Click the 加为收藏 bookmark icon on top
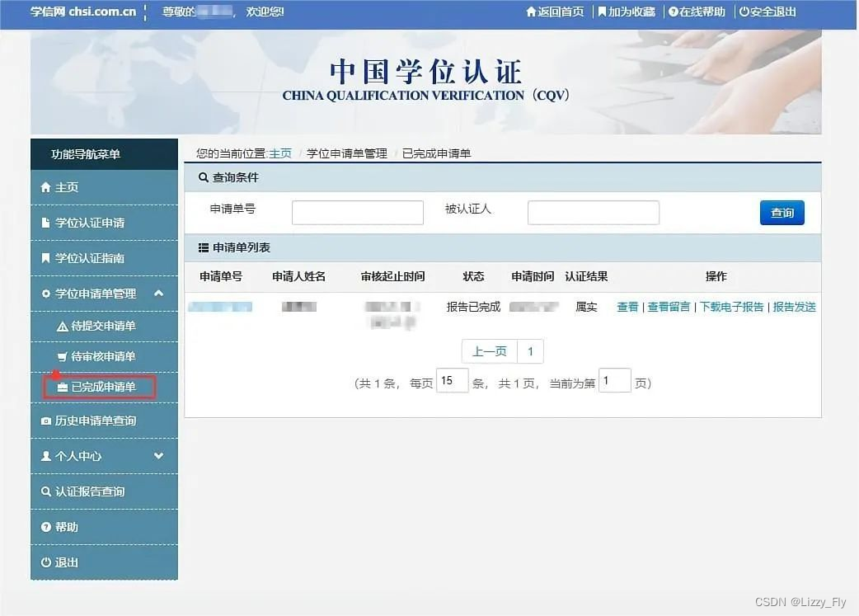Viewport: 859px width, 616px height. (x=601, y=12)
